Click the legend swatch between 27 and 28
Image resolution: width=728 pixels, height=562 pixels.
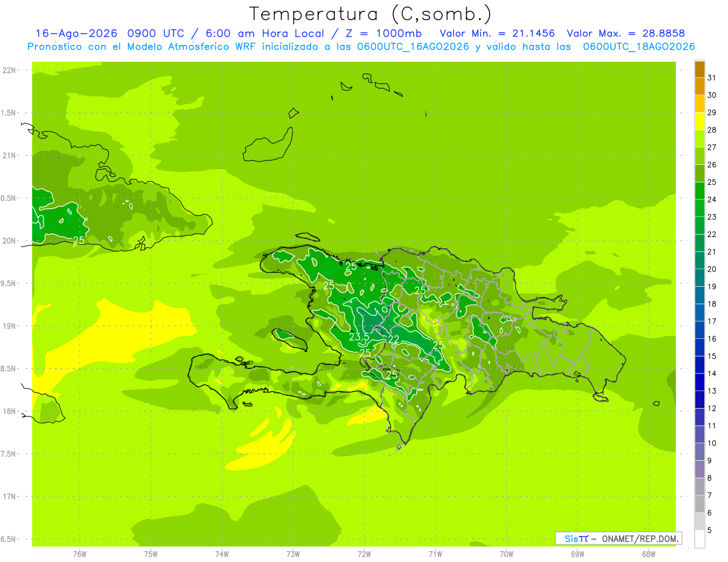click(699, 138)
